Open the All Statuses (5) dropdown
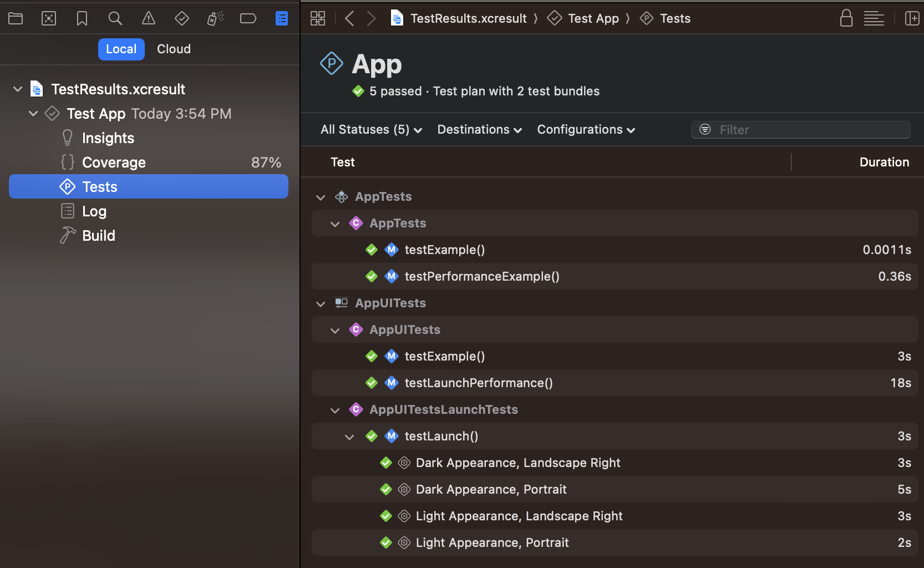 click(x=371, y=129)
